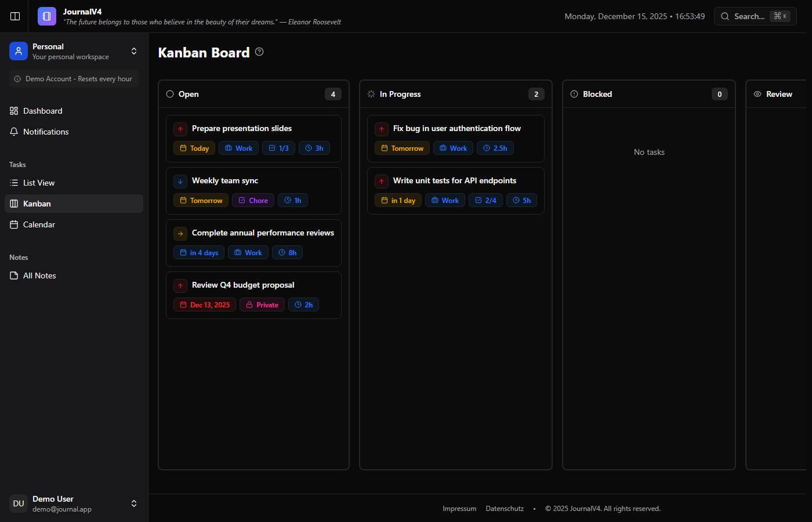
Task: Select the Calendar icon in sidebar
Action: pyautogui.click(x=14, y=224)
